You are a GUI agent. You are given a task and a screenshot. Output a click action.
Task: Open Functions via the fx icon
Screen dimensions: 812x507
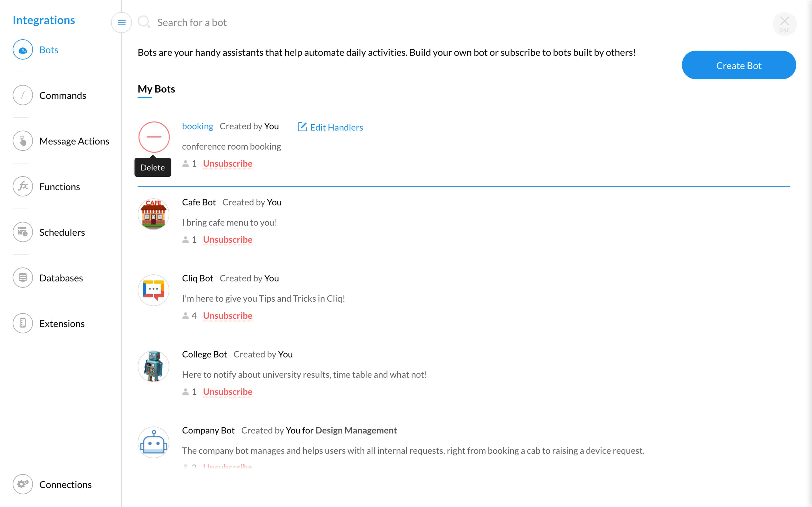23,187
